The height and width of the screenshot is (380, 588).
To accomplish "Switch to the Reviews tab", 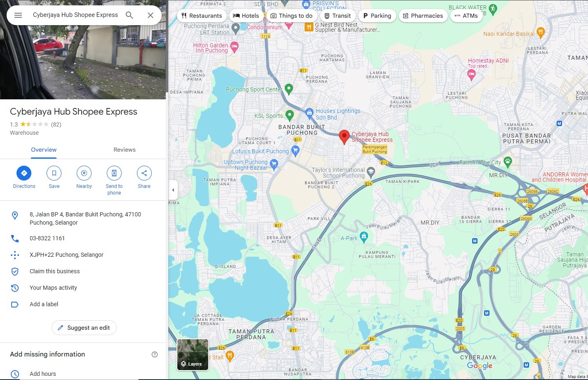I will click(x=125, y=150).
